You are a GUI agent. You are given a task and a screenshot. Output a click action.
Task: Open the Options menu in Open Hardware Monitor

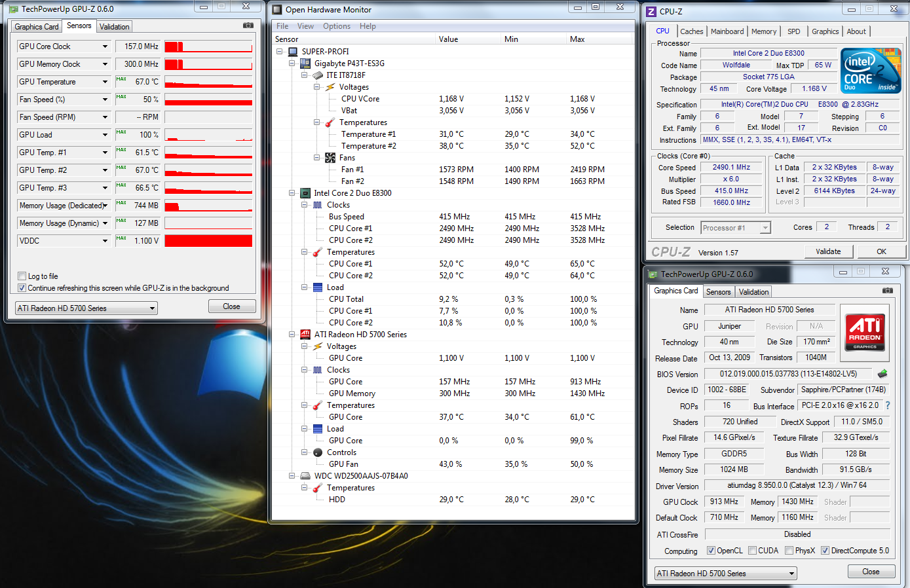pyautogui.click(x=336, y=26)
